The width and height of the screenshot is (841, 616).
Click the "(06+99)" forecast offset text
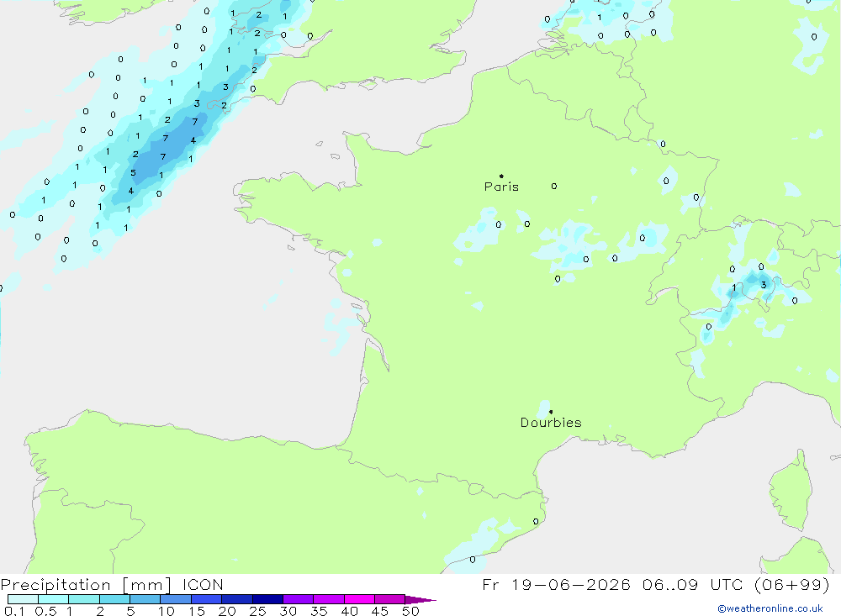pos(791,584)
